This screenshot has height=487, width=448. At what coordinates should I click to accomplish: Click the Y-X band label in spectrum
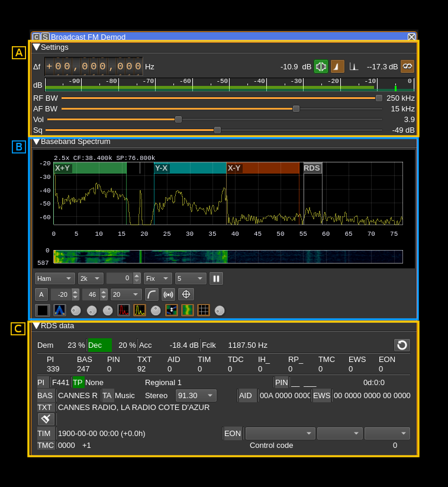162,168
